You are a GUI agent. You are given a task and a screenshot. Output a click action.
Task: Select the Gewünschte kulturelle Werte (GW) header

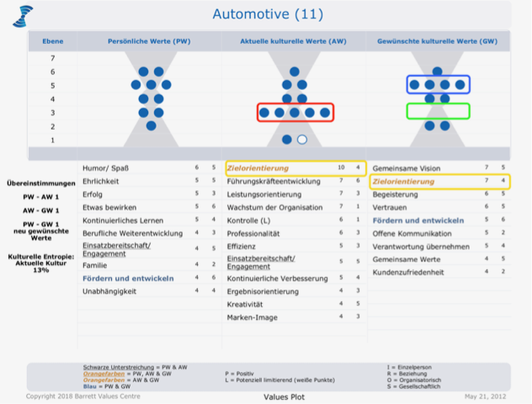click(436, 40)
